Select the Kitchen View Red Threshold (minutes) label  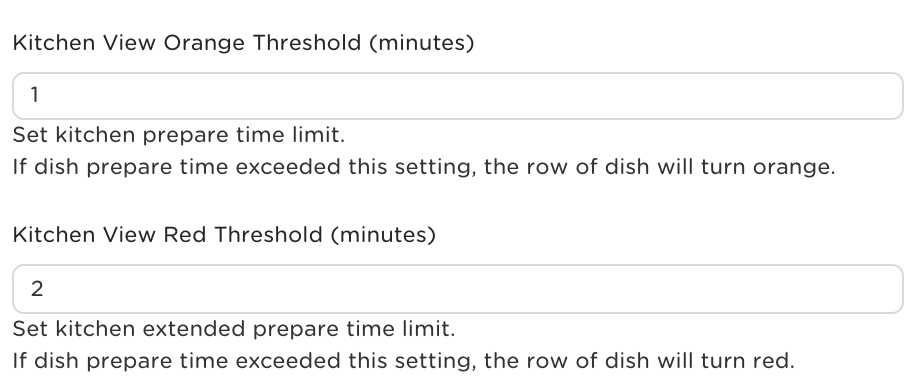(224, 235)
